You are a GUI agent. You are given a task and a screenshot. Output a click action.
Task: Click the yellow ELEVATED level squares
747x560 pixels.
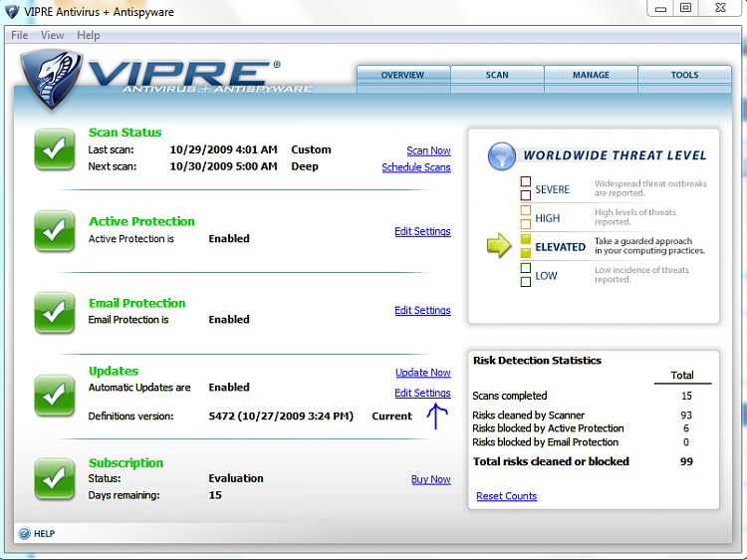pyautogui.click(x=526, y=246)
